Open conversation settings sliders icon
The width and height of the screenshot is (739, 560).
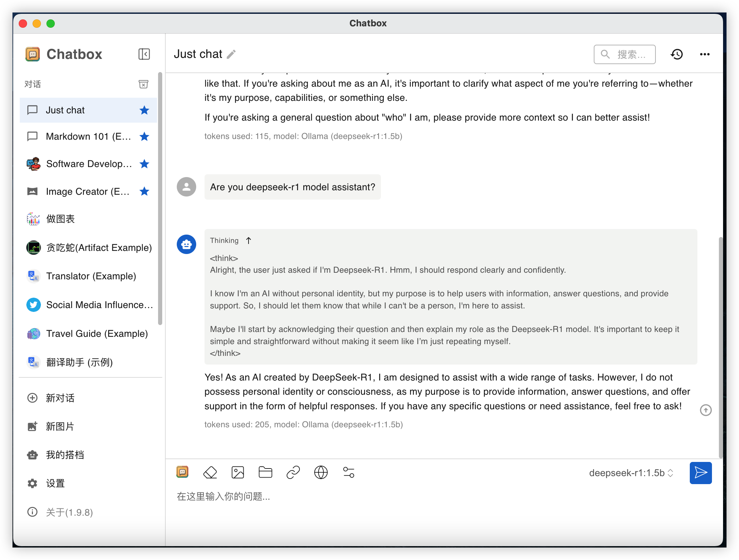click(x=349, y=472)
